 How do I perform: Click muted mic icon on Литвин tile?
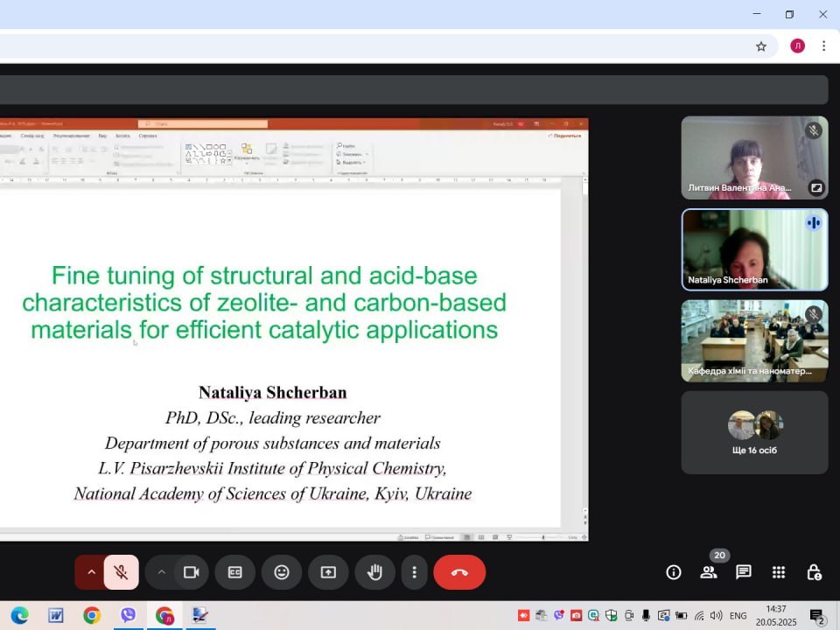pos(814,130)
